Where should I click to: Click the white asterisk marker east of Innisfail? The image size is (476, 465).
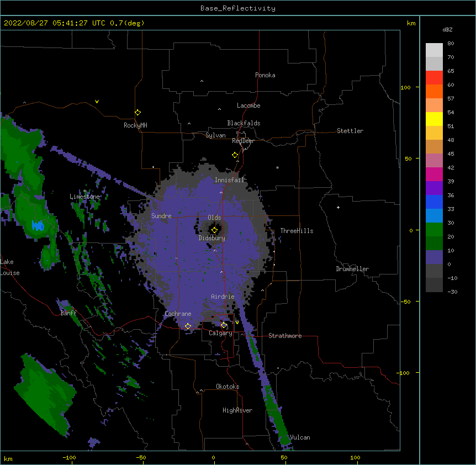[277, 167]
